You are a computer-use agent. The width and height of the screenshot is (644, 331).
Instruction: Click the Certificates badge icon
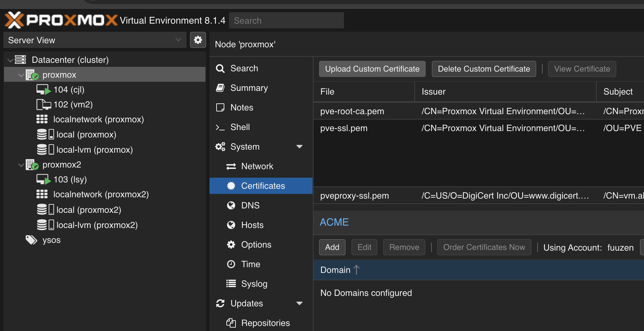(x=231, y=186)
